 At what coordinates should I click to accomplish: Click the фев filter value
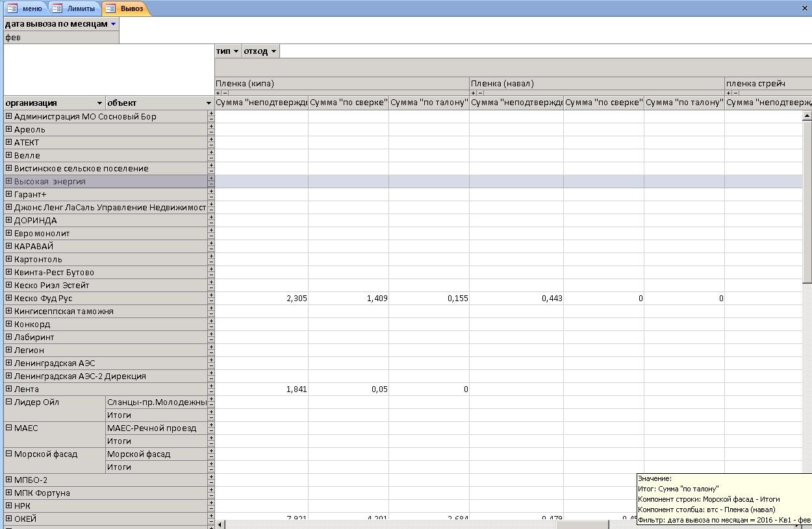[61, 38]
